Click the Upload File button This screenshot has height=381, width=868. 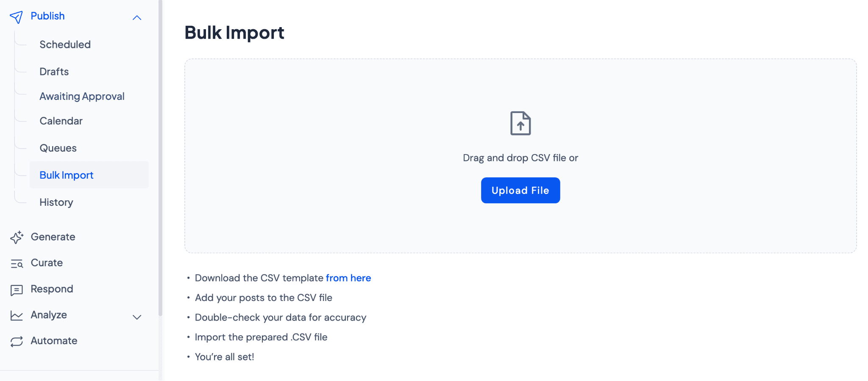coord(520,190)
